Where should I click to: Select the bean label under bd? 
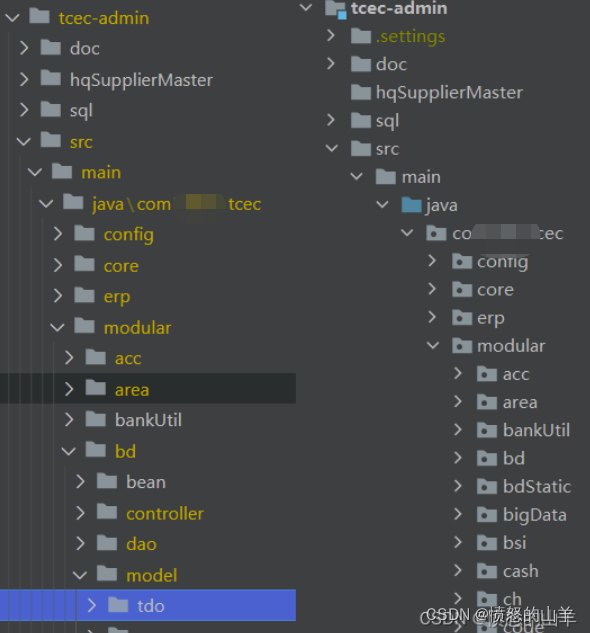point(146,482)
